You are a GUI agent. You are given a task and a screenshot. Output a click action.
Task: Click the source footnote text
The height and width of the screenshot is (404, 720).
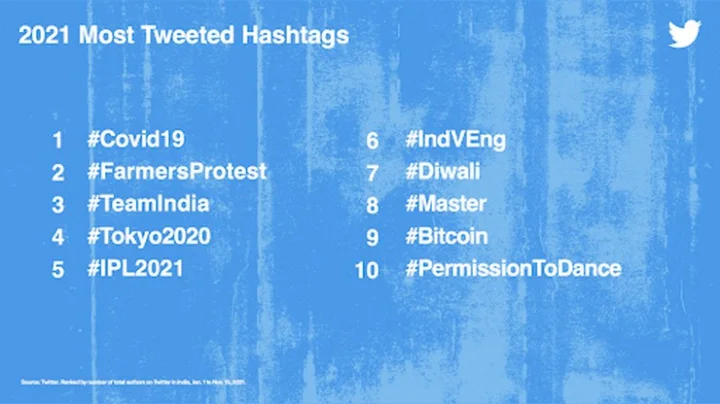pyautogui.click(x=134, y=381)
